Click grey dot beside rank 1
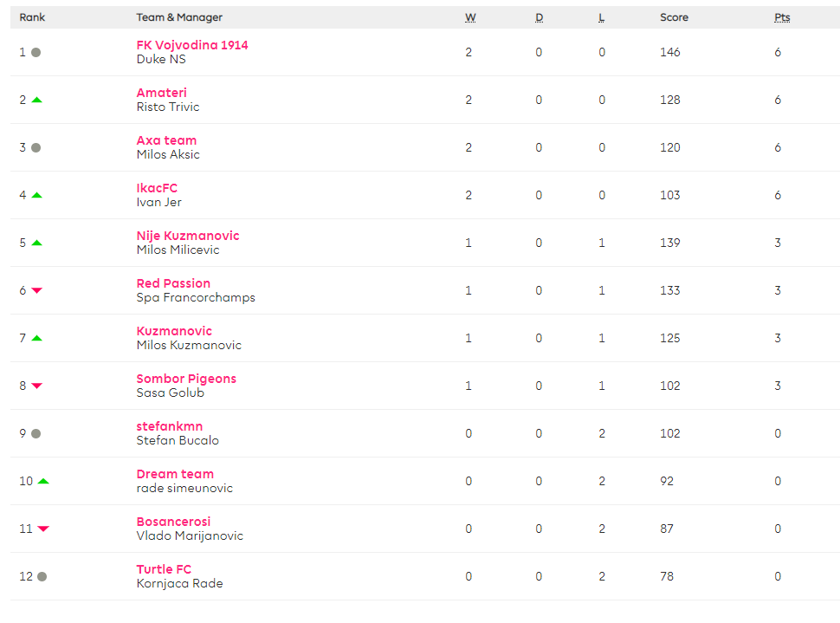 coord(36,52)
